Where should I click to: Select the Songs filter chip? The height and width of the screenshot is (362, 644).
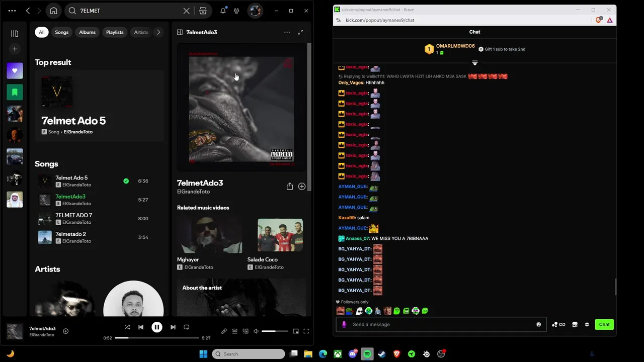point(62,32)
